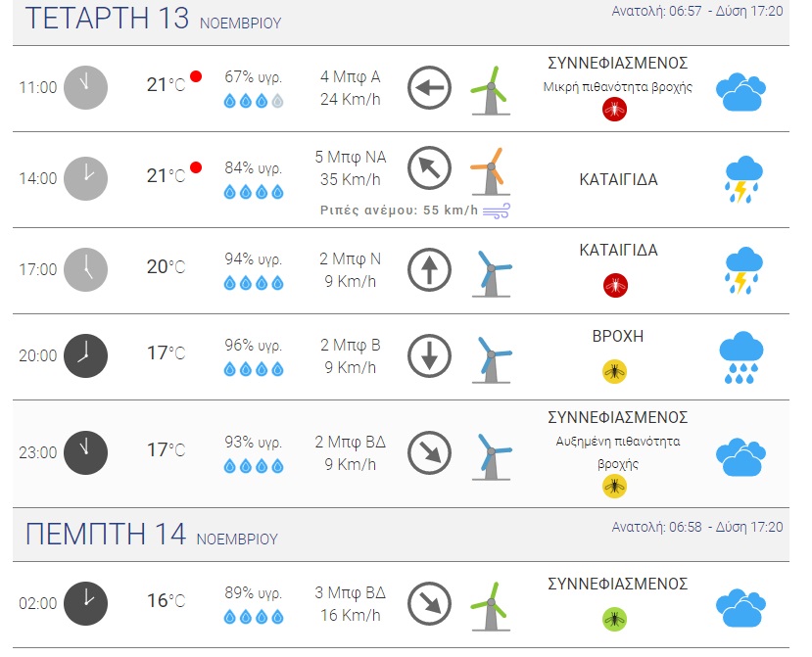Viewport: 812px width, 657px height.
Task: Click the rain cloud icon at 20:00
Action: tap(741, 357)
